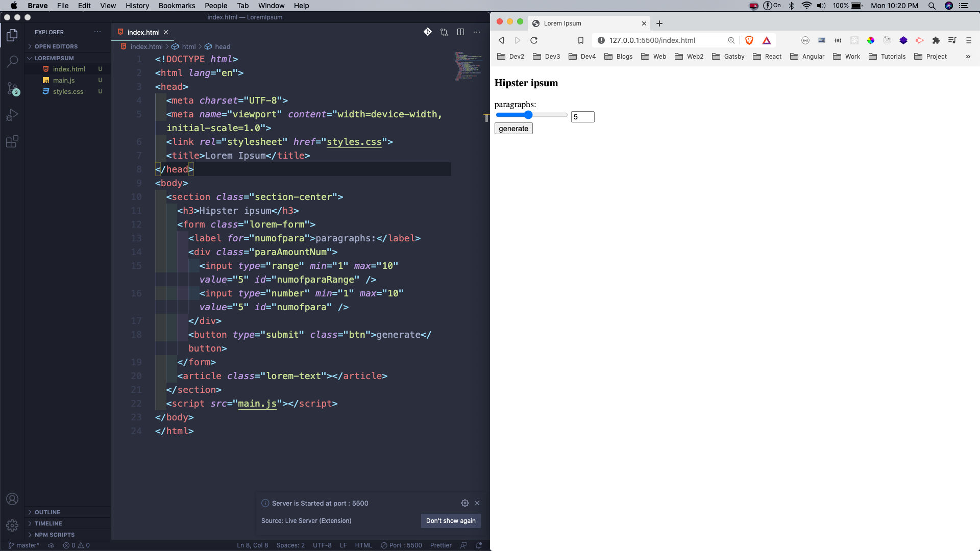Open a new tab in Brave
Screen dimensions: 980x551
(x=659, y=23)
